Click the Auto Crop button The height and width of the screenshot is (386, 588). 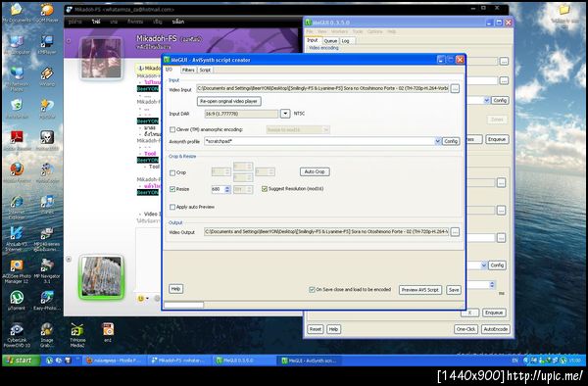tap(315, 171)
